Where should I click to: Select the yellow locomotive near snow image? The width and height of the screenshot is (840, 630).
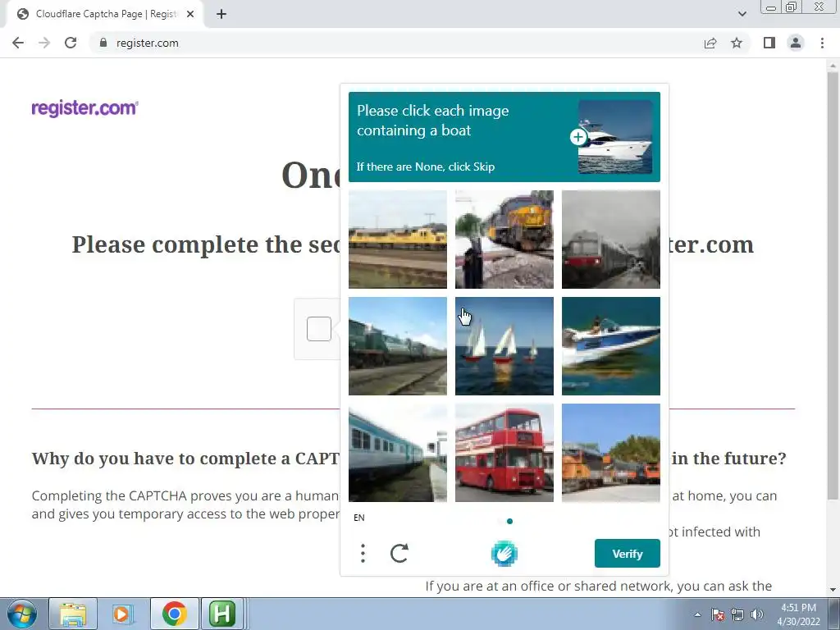coord(504,240)
